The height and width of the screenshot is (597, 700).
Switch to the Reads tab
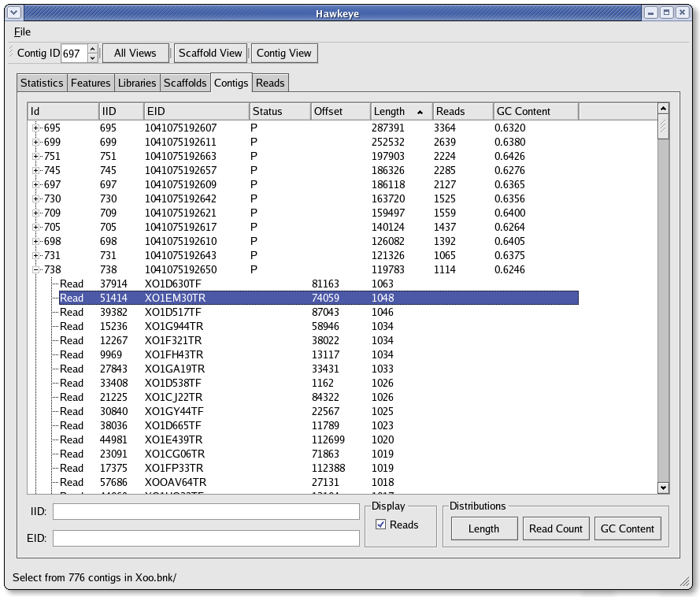270,83
